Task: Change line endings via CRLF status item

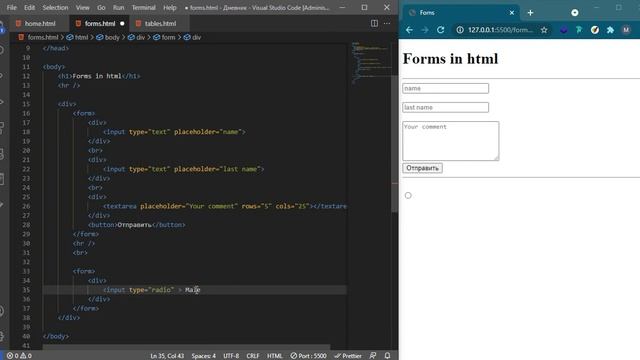Action: [253, 356]
